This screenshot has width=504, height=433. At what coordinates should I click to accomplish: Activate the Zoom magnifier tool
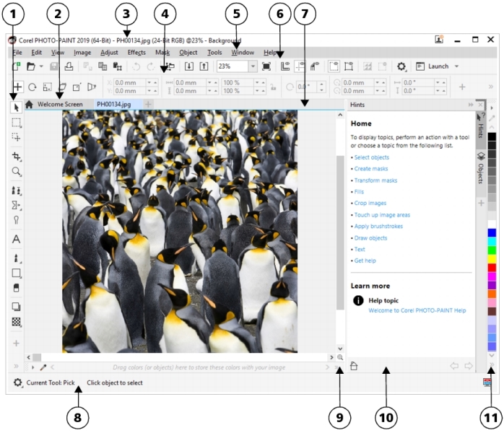click(x=17, y=172)
